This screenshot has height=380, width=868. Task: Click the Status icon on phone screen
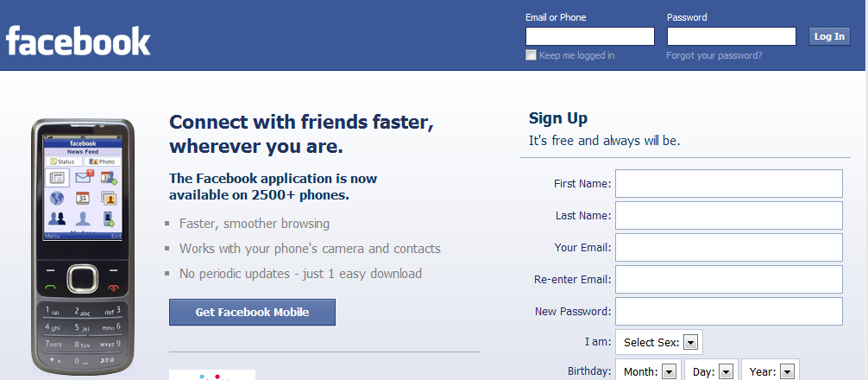(64, 161)
